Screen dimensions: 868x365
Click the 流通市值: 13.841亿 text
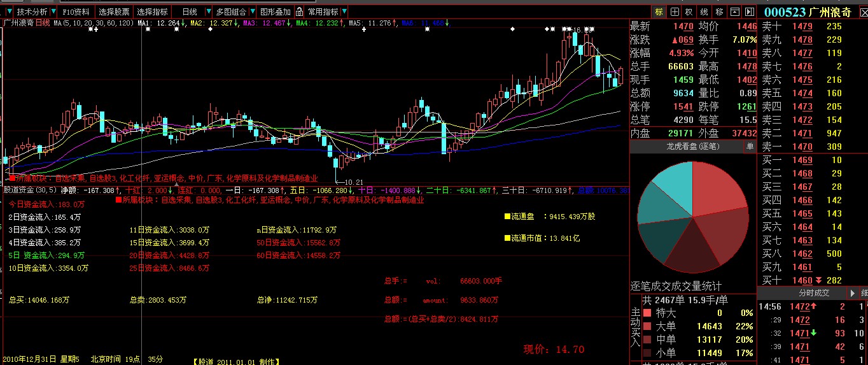click(546, 238)
